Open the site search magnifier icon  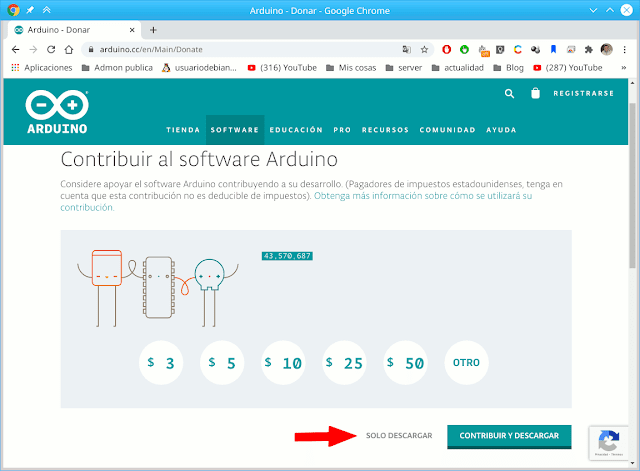tap(509, 93)
